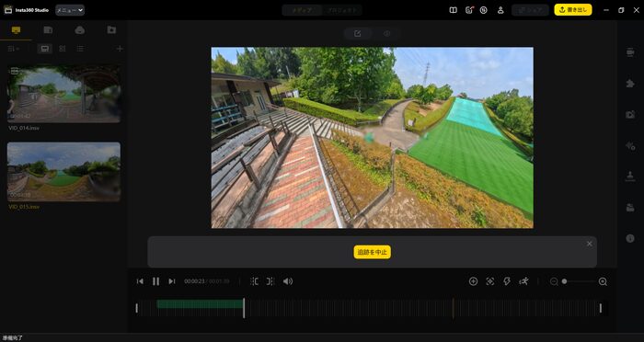Open the sort order dropdown

13,49
